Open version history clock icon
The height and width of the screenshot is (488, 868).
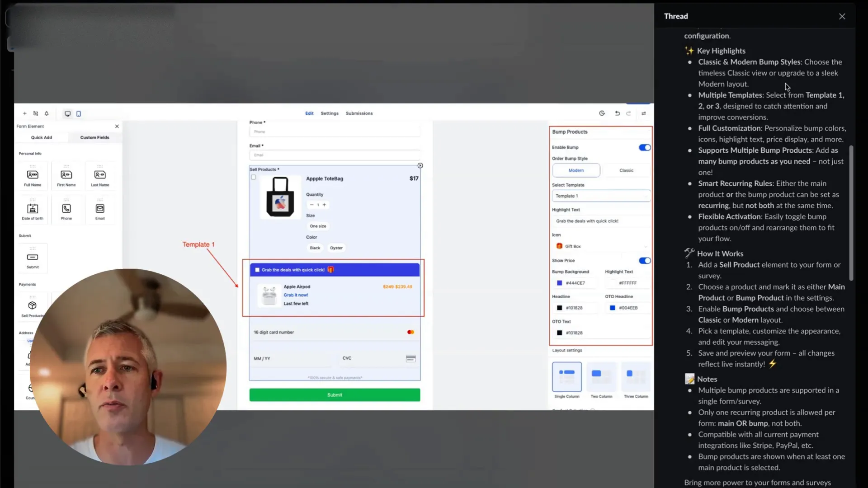[x=602, y=113]
